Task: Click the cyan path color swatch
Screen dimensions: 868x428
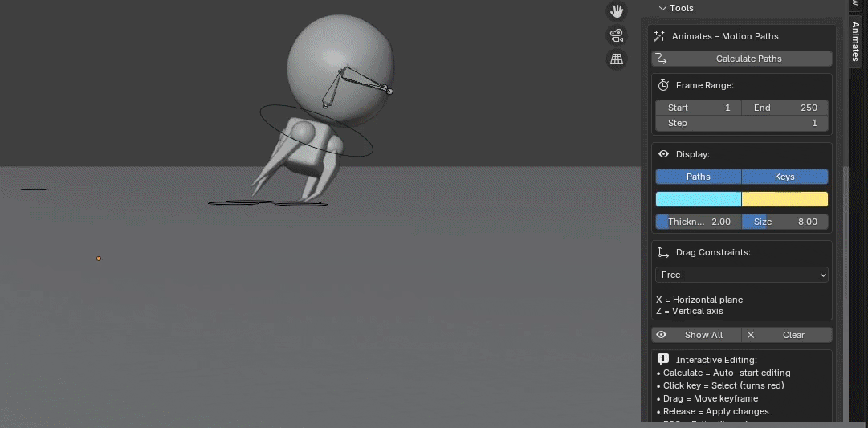Action: tap(698, 199)
